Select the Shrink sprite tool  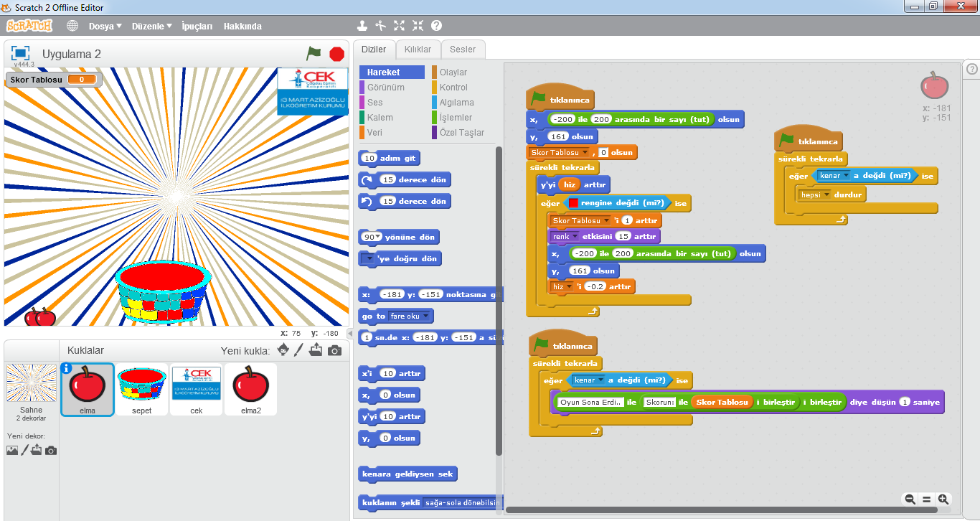tap(418, 26)
